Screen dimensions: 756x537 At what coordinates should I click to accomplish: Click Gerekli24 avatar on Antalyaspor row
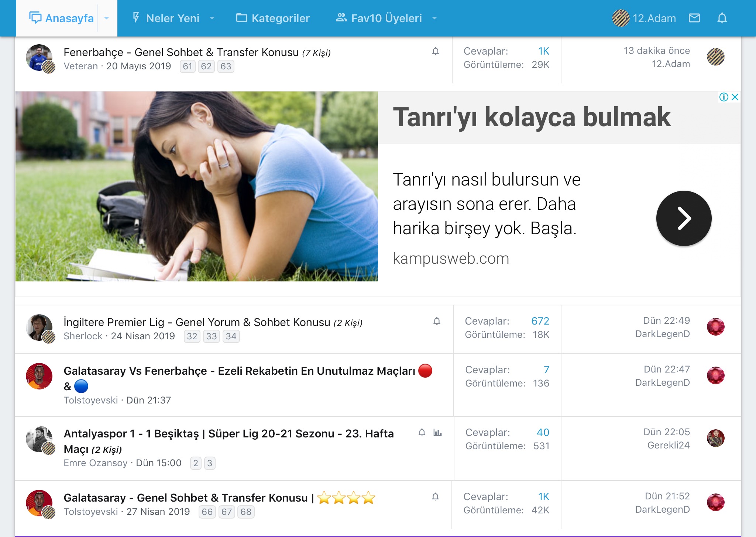point(715,438)
